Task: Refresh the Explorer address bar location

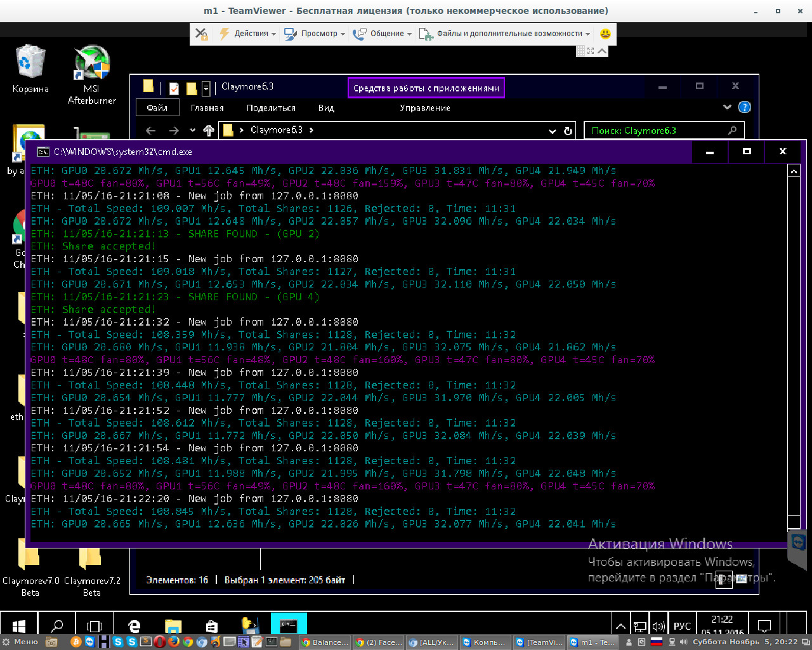Action: (x=568, y=131)
